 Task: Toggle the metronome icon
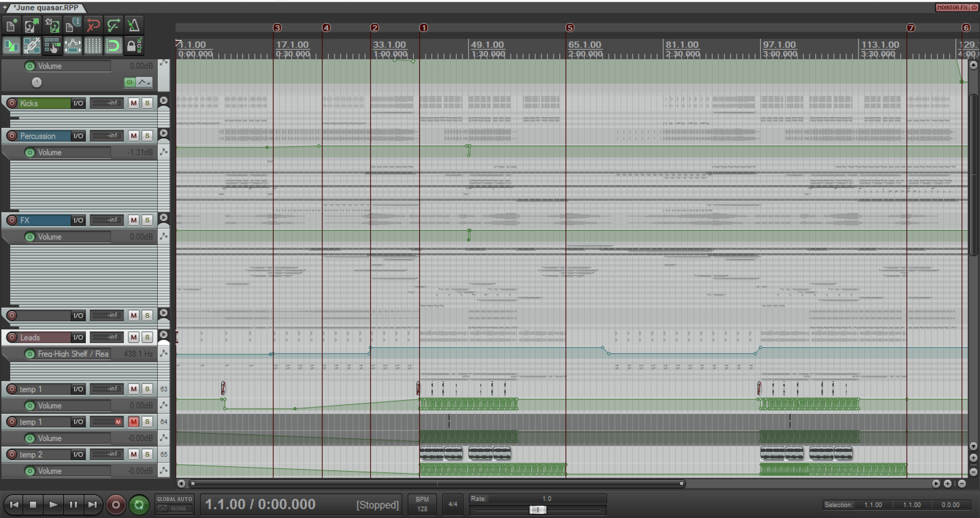click(x=133, y=26)
